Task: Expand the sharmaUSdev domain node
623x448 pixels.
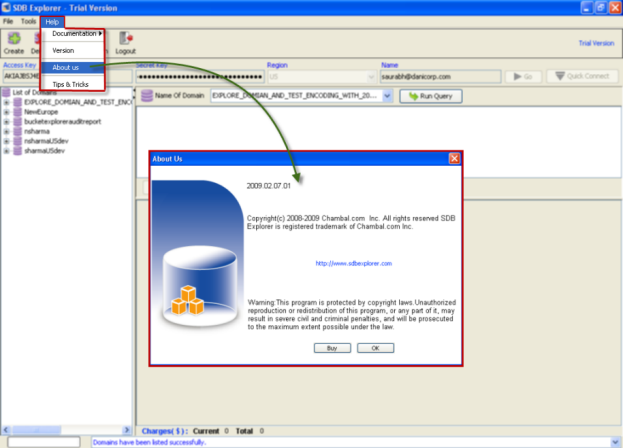Action: [x=6, y=151]
